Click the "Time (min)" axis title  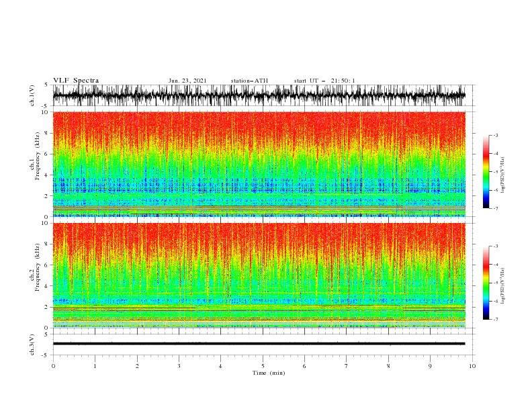[x=269, y=373]
